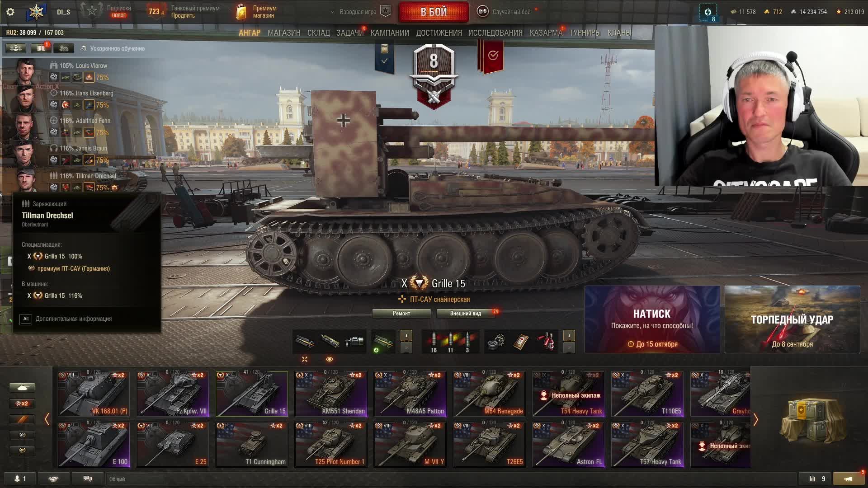Open the settings gear menu
The image size is (868, 488).
pyautogui.click(x=10, y=12)
